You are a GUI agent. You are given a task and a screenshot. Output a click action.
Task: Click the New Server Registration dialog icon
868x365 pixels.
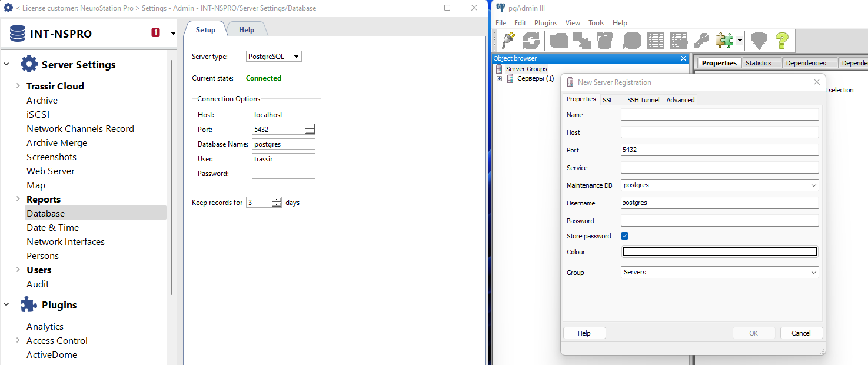570,82
